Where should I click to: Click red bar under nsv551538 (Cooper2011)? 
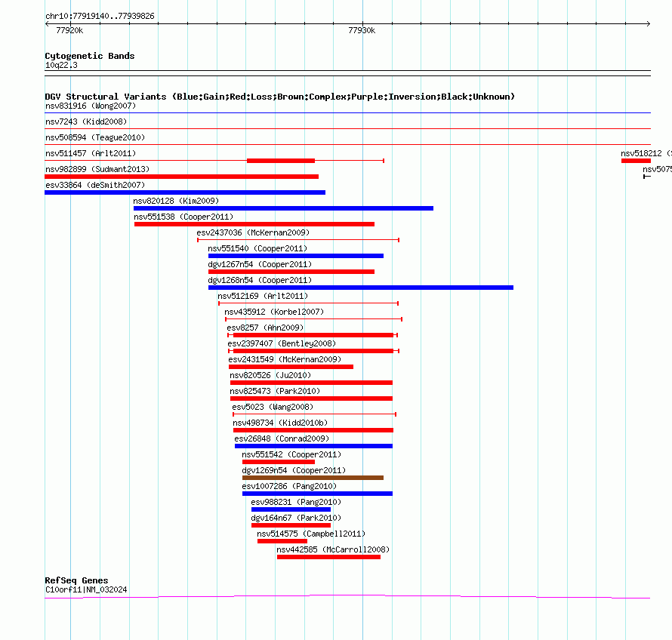254,224
